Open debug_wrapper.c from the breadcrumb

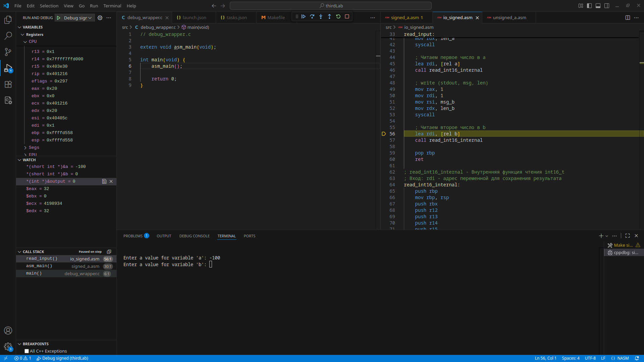(x=158, y=27)
